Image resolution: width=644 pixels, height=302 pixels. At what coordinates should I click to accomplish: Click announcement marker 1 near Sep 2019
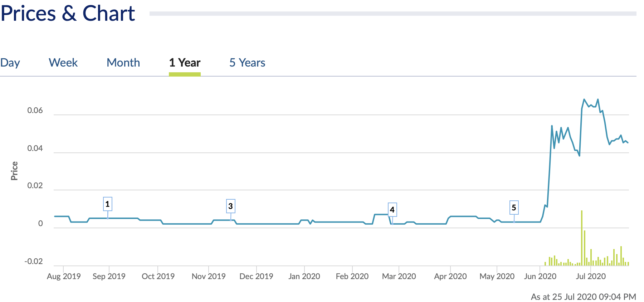pos(107,204)
